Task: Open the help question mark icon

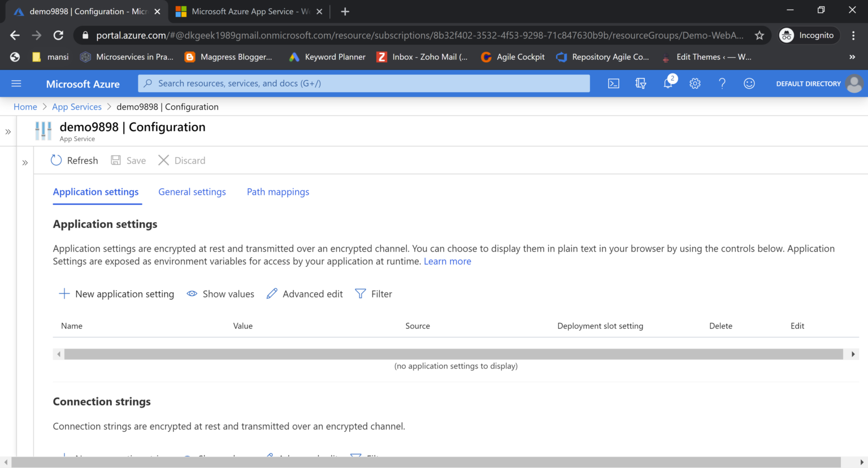Action: pos(722,84)
